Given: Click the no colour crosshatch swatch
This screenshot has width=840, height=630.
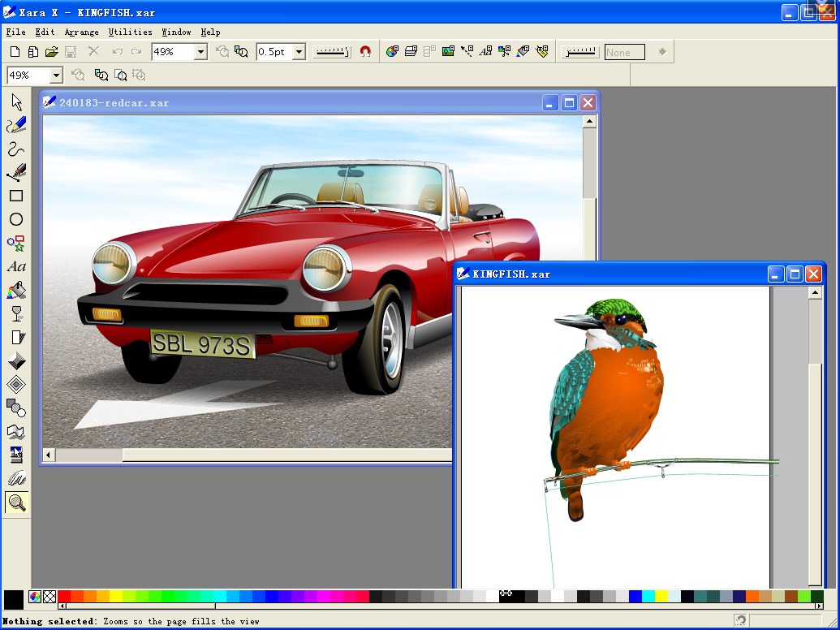Looking at the screenshot, I should [50, 596].
